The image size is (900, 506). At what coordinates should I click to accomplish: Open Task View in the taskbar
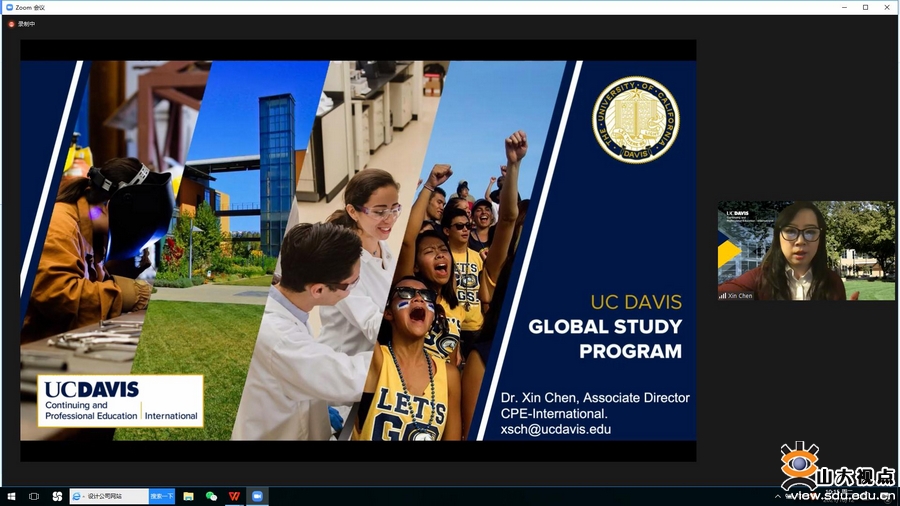34,496
